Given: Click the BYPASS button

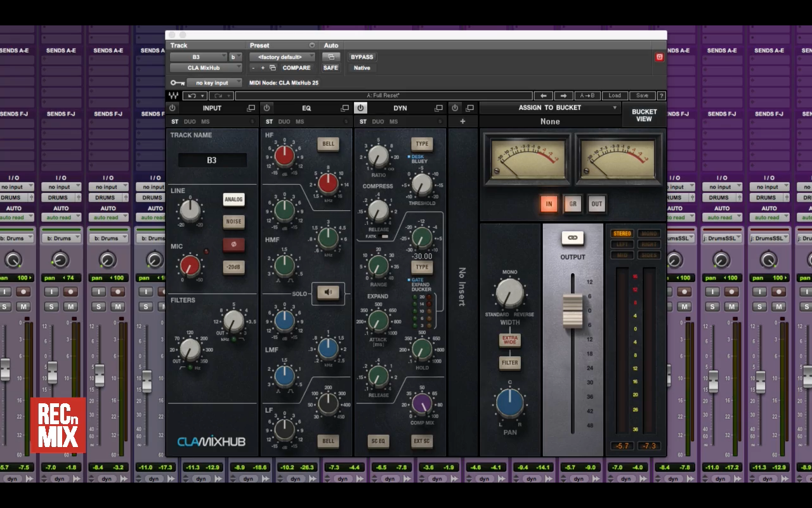Looking at the screenshot, I should click(x=362, y=57).
